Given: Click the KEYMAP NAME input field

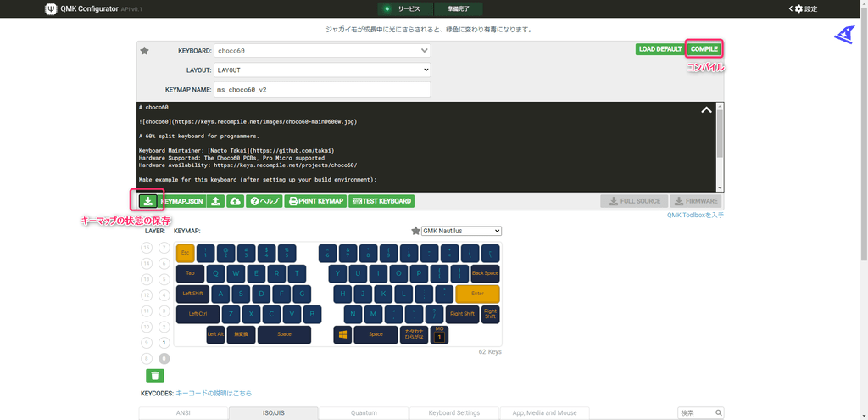Looking at the screenshot, I should 322,89.
